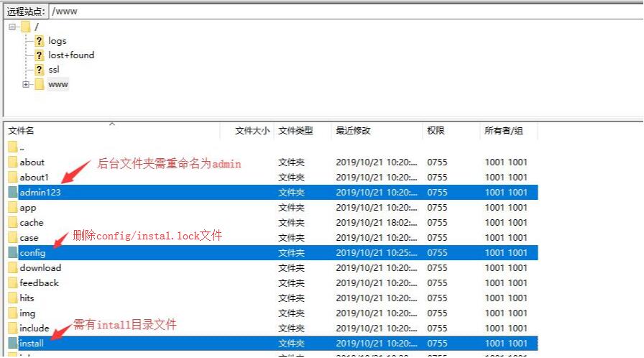
Task: Edit the remote site path field
Action: [x=345, y=12]
